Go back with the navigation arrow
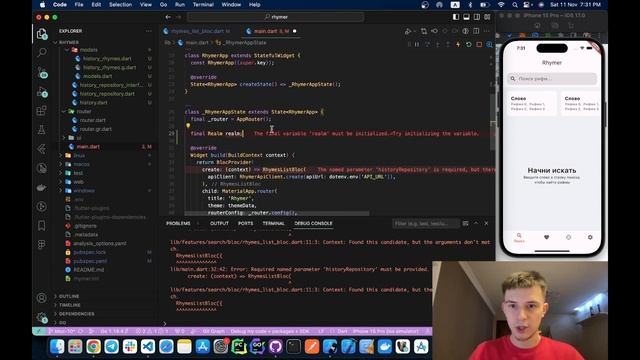Image resolution: width=640 pixels, height=360 pixels. tap(168, 17)
